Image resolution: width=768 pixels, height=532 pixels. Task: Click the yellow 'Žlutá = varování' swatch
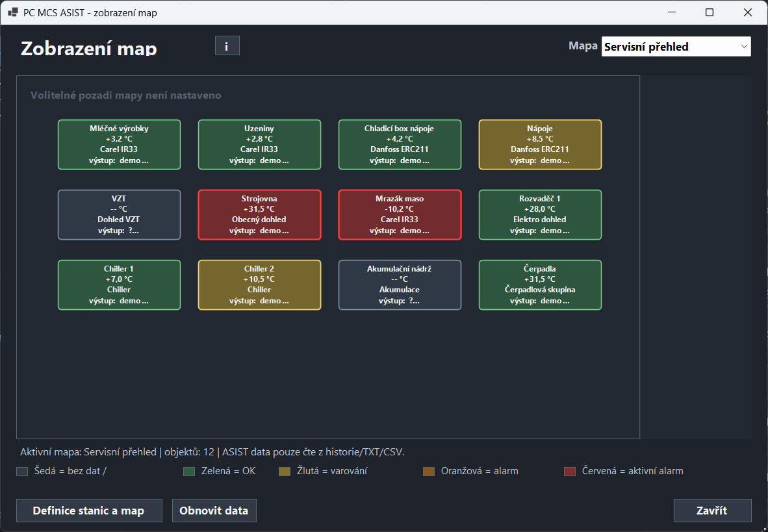click(x=285, y=471)
